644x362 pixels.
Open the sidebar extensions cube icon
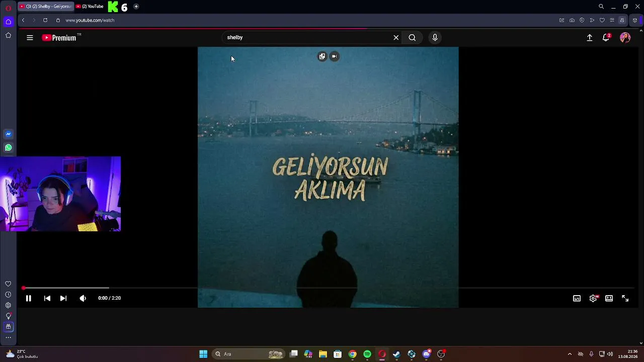pos(8,327)
